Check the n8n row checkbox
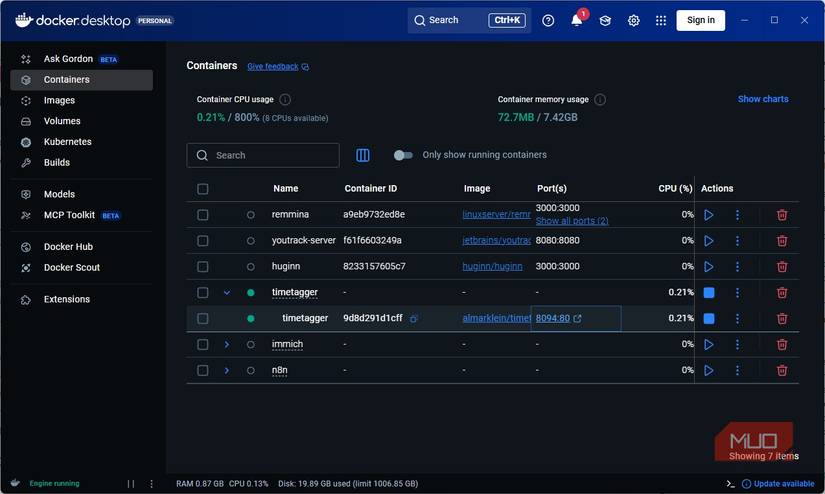The width and height of the screenshot is (825, 494). coord(203,370)
